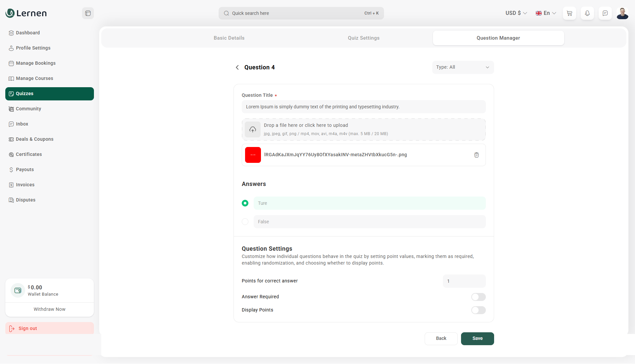Enable the Answer Required toggle
The image size is (635, 364).
pos(478,297)
